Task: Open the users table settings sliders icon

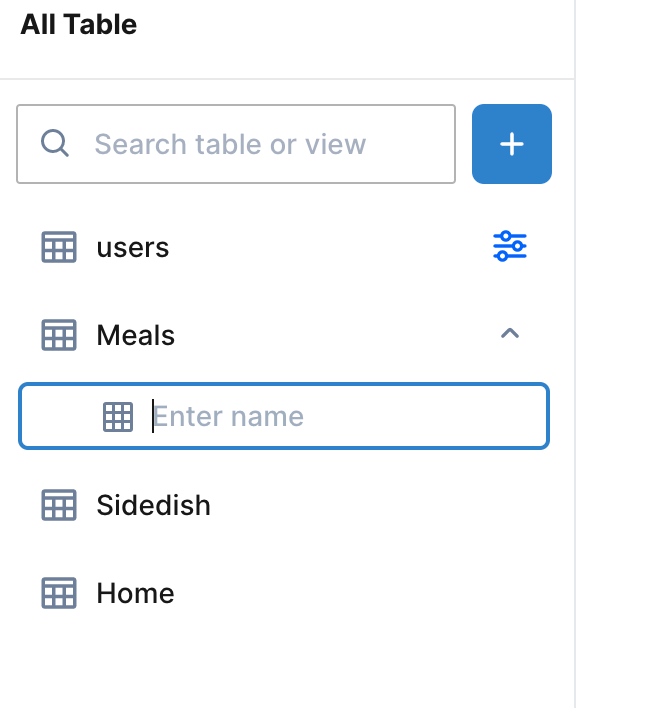Action: [510, 246]
